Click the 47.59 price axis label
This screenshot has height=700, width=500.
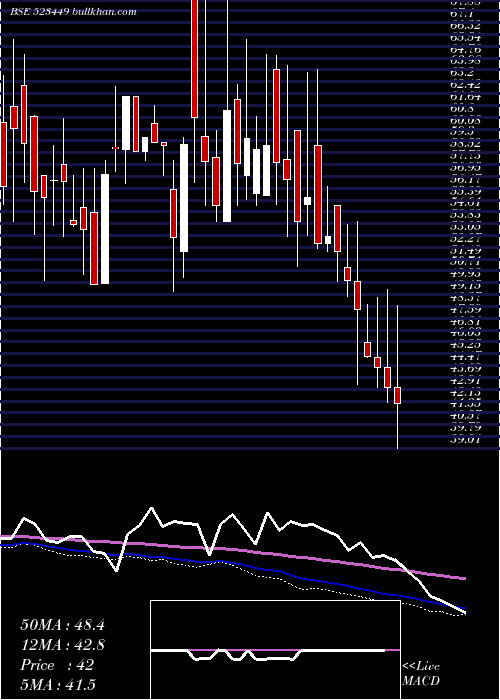[x=465, y=309]
